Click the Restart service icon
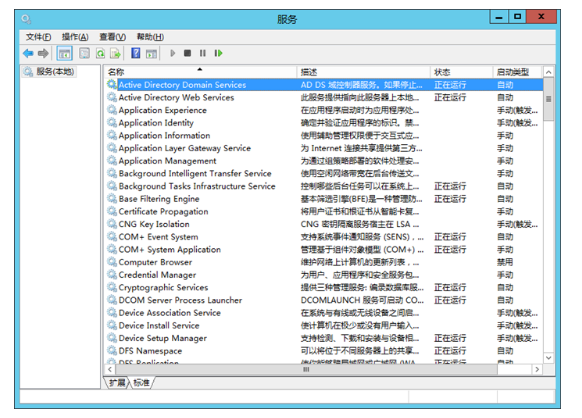582x418 pixels. click(x=218, y=53)
